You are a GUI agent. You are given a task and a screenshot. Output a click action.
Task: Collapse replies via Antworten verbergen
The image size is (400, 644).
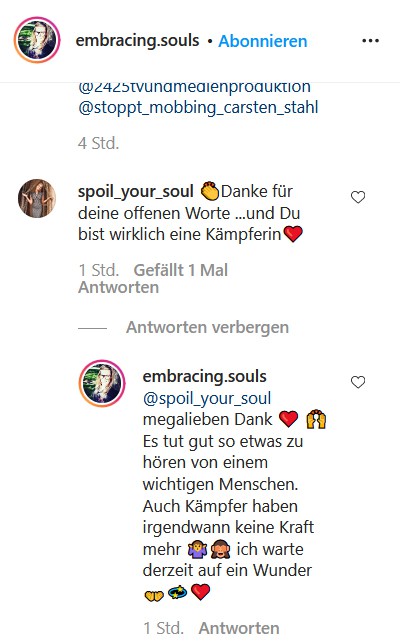click(x=207, y=327)
